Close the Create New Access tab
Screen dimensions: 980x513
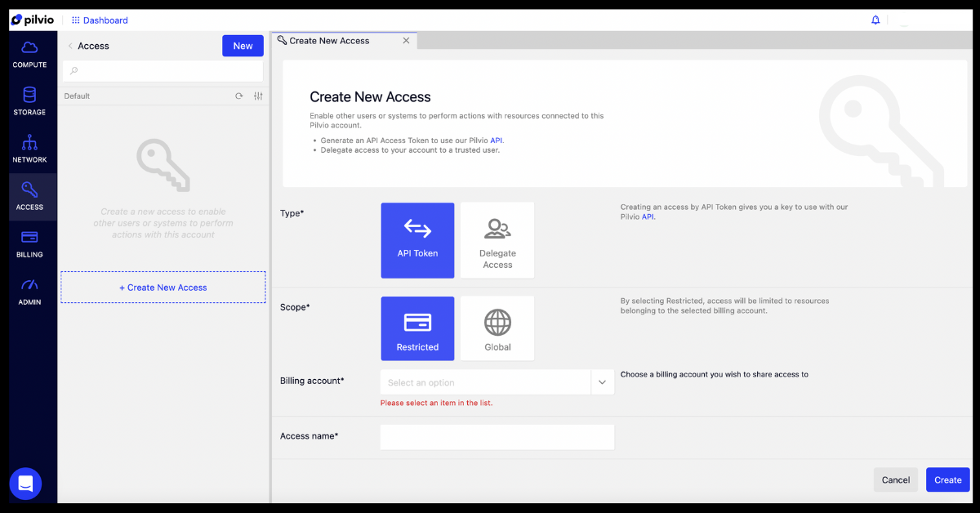(x=406, y=41)
